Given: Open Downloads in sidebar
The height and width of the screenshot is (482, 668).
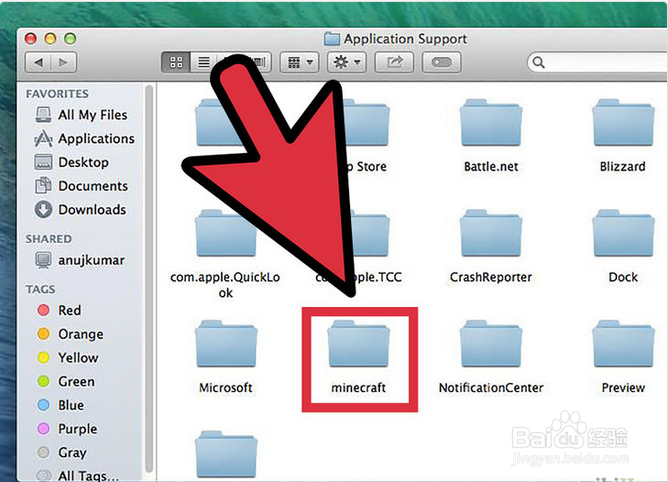Looking at the screenshot, I should [80, 210].
